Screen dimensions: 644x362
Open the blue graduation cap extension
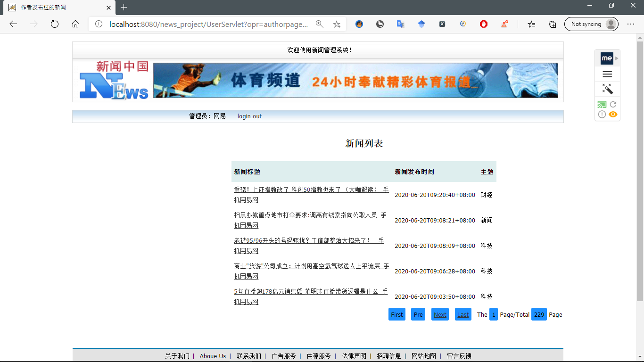pos(421,24)
